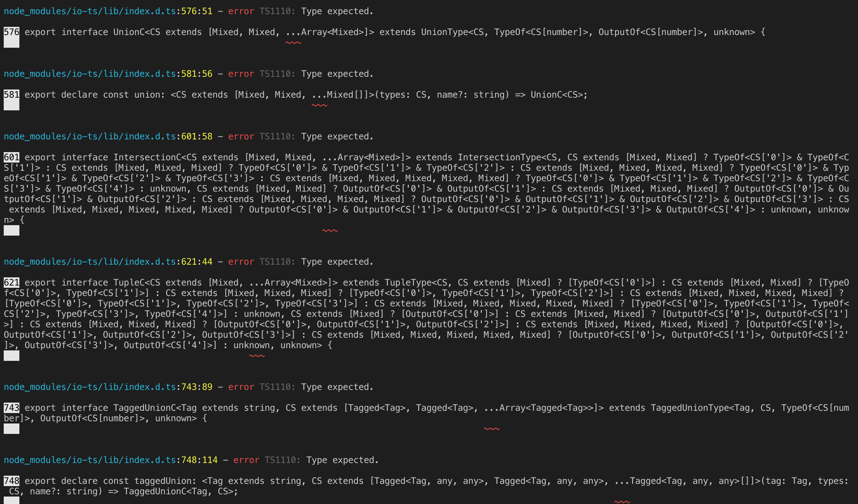Select the line number 743 gutter marker
Image resolution: width=858 pixels, height=504 pixels.
(11, 407)
